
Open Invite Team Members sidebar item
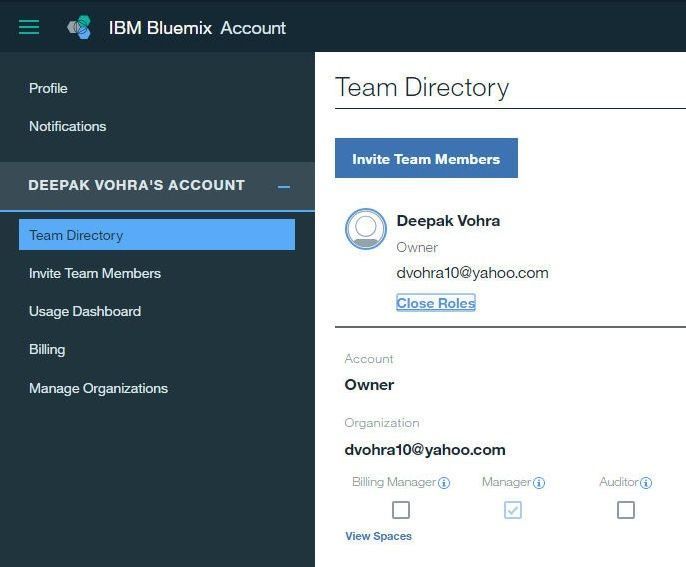95,273
